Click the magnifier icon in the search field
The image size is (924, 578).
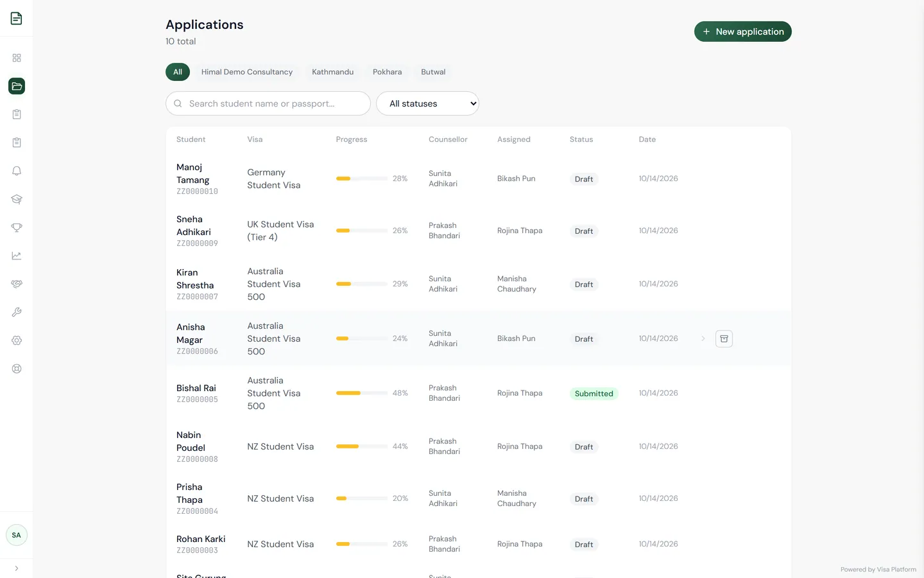click(x=178, y=103)
